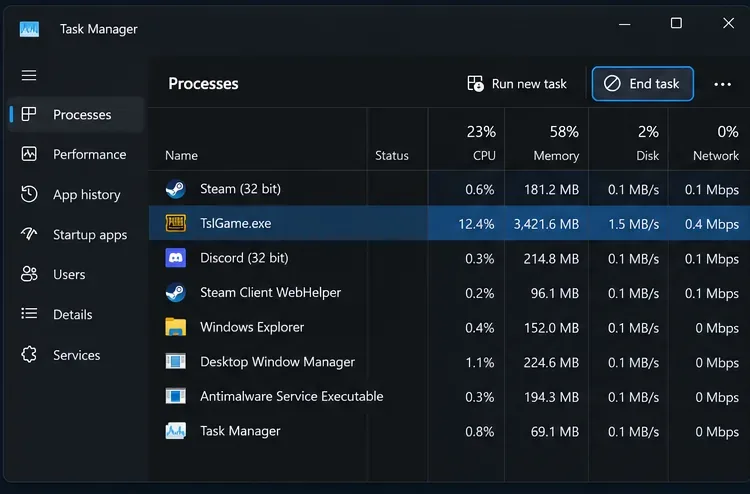Click the Task Manager app icon in title bar
Image resolution: width=750 pixels, height=494 pixels.
pos(29,29)
